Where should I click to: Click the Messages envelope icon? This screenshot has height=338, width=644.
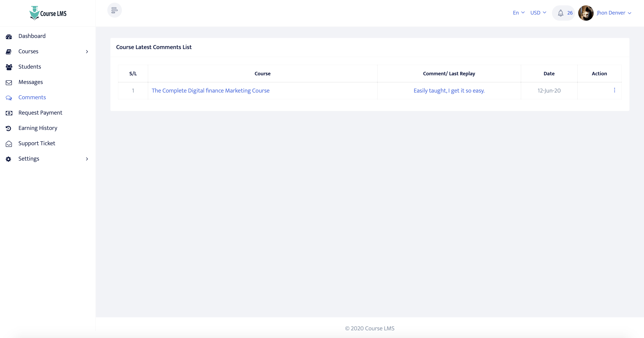point(9,83)
